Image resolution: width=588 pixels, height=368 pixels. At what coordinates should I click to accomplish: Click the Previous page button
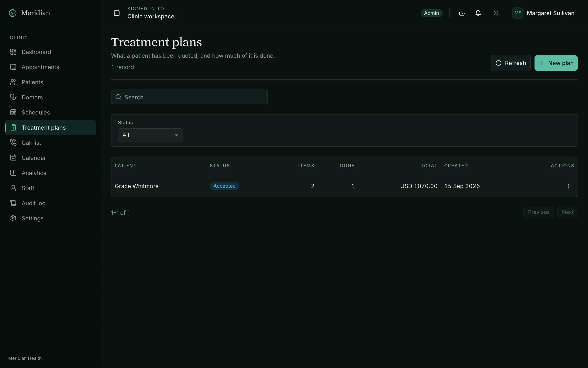click(538, 212)
